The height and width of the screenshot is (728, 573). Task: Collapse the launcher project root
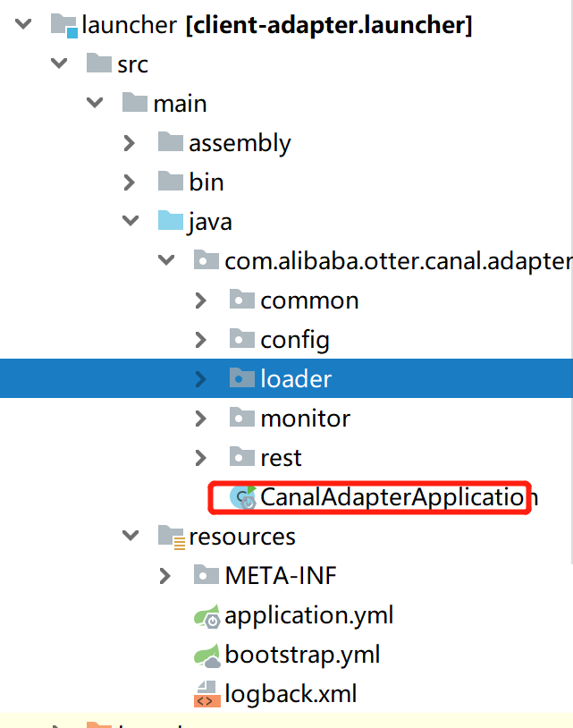click(21, 24)
